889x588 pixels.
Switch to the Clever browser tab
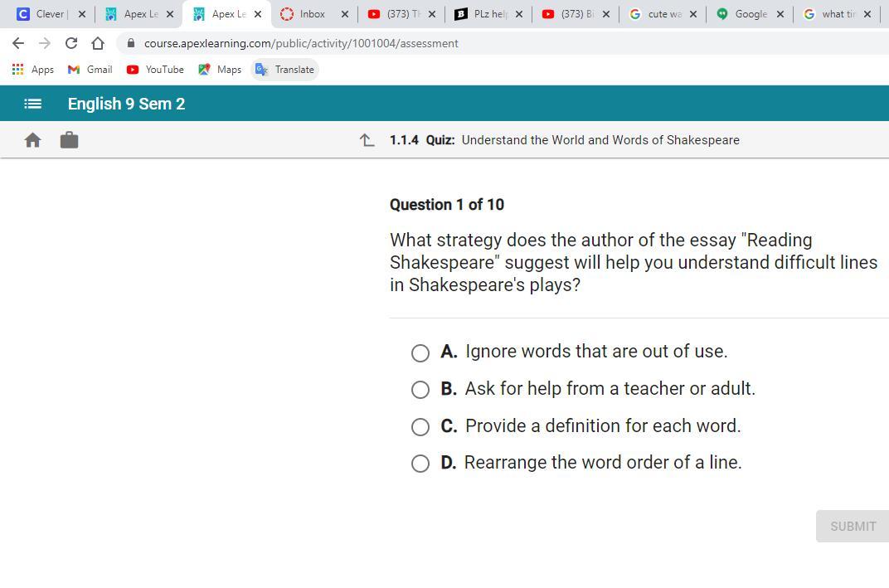(48, 14)
